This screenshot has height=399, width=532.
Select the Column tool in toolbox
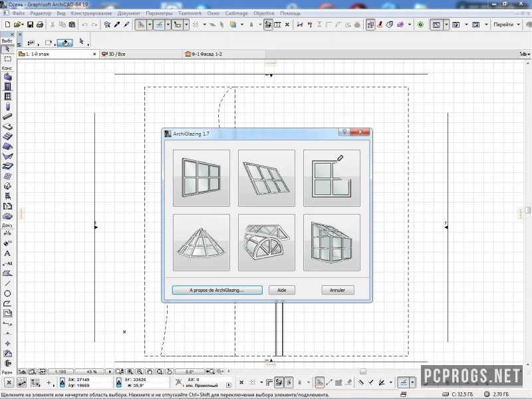[x=7, y=106]
